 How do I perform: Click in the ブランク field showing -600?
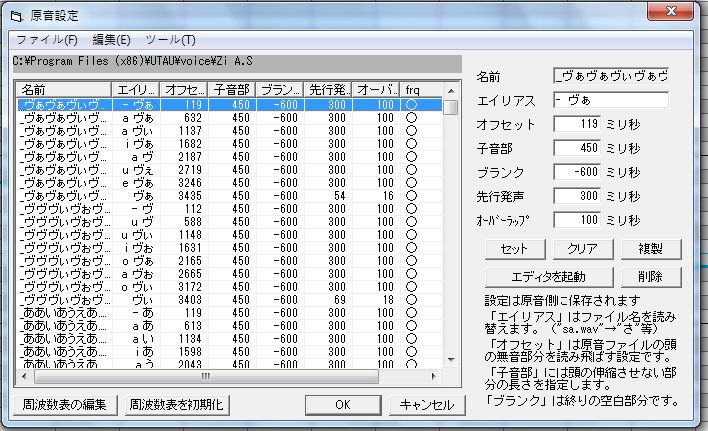click(x=577, y=171)
